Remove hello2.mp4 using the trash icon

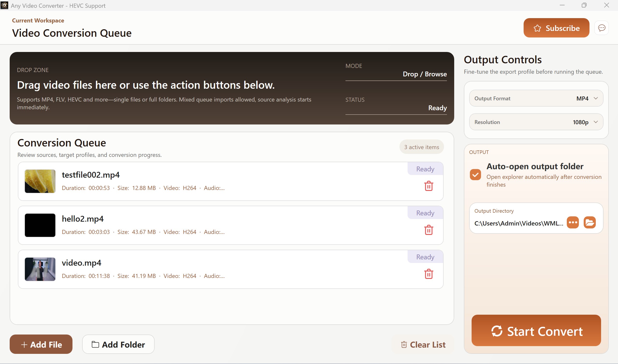tap(428, 230)
